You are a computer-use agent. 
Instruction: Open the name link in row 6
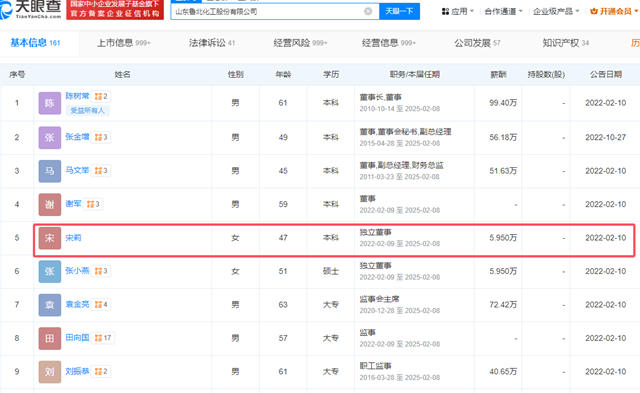(x=77, y=271)
